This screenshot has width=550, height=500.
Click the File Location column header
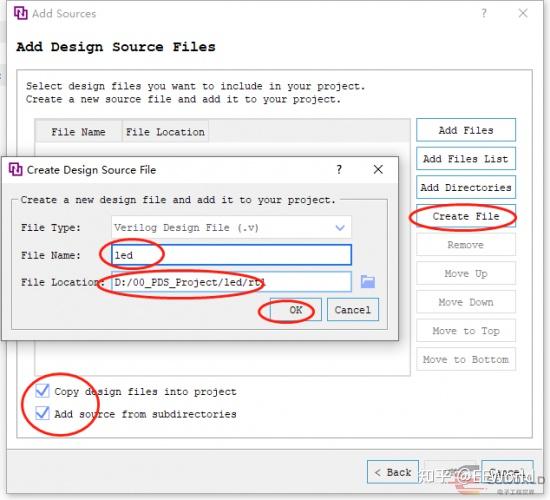pyautogui.click(x=165, y=132)
